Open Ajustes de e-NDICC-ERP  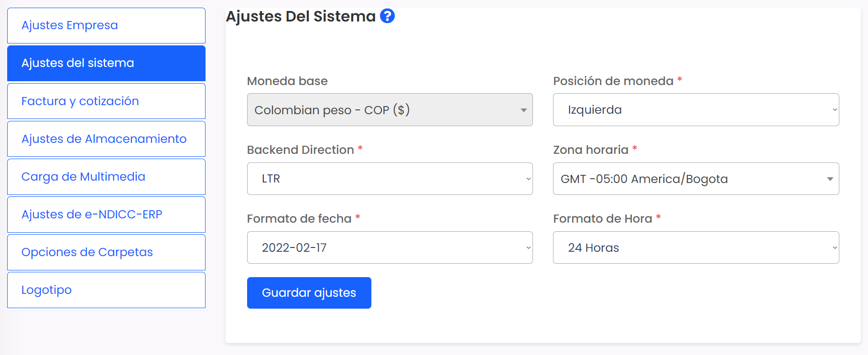[106, 215]
